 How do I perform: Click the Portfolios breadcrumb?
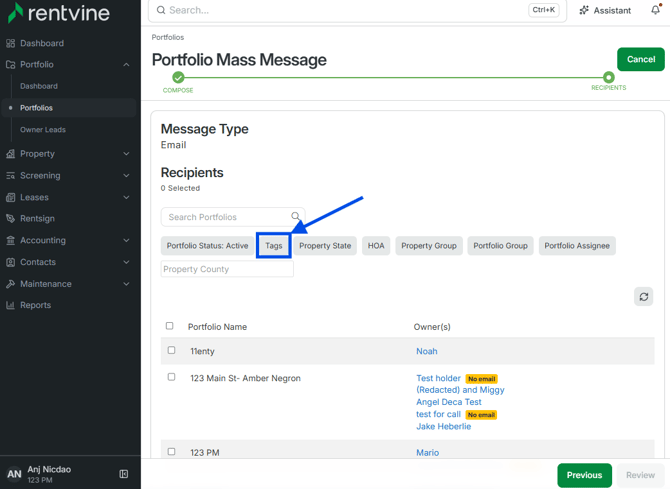(x=168, y=37)
